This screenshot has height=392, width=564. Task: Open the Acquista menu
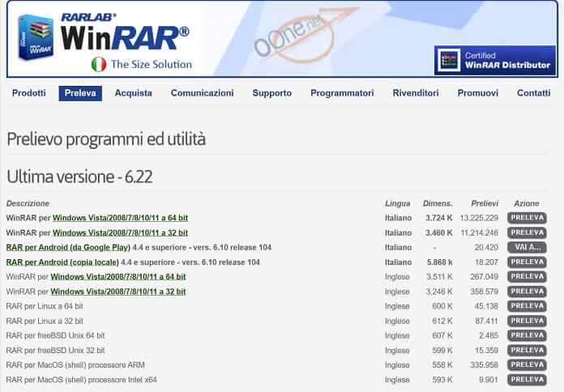133,93
